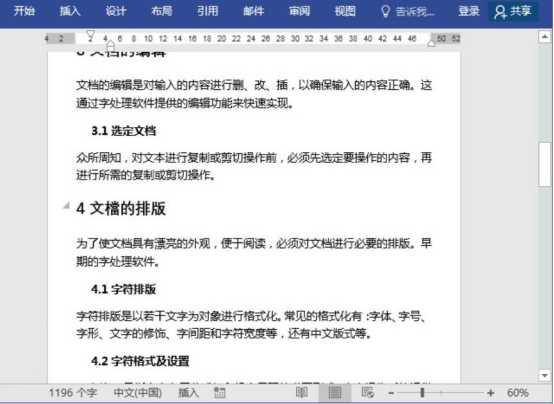The image size is (554, 404).
Task: Click paragraph starting 字符排版是以若干文字
Action: point(252,324)
